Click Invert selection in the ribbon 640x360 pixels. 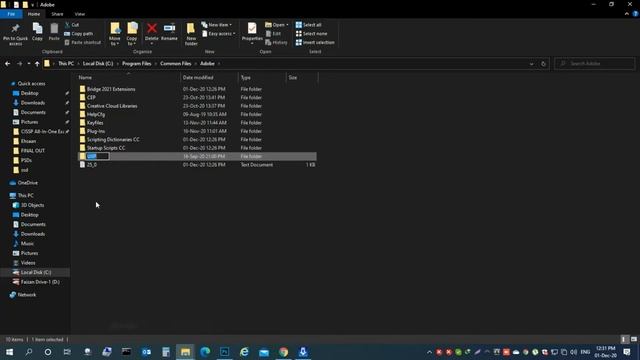(315, 42)
